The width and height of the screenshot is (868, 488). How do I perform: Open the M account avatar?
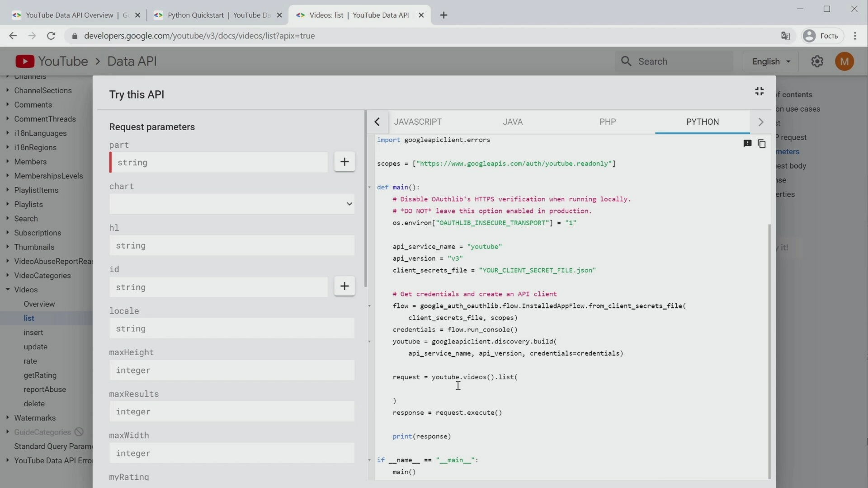[x=844, y=61]
